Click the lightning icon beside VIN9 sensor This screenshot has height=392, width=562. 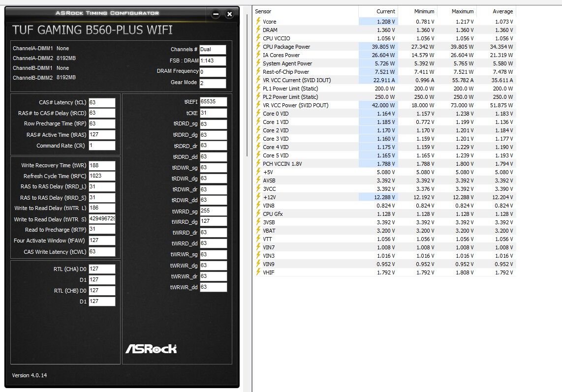258,264
